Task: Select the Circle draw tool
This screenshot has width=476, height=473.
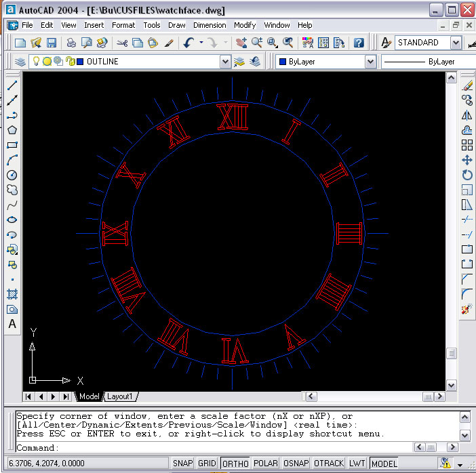Action: pyautogui.click(x=12, y=175)
